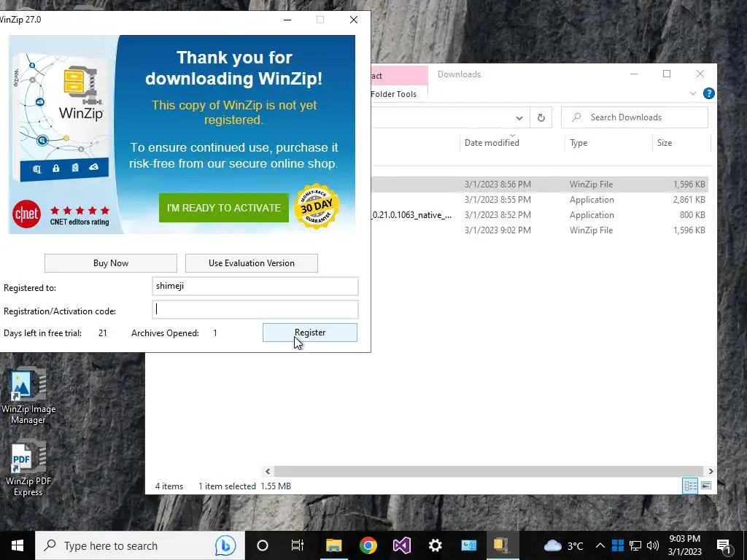Click the blue tiles icon in system tray

tap(617, 545)
